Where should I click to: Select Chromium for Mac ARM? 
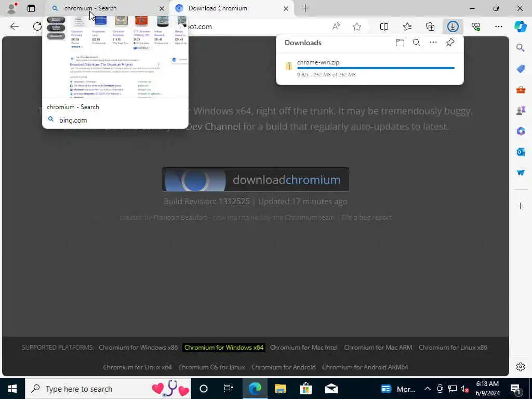click(x=378, y=348)
